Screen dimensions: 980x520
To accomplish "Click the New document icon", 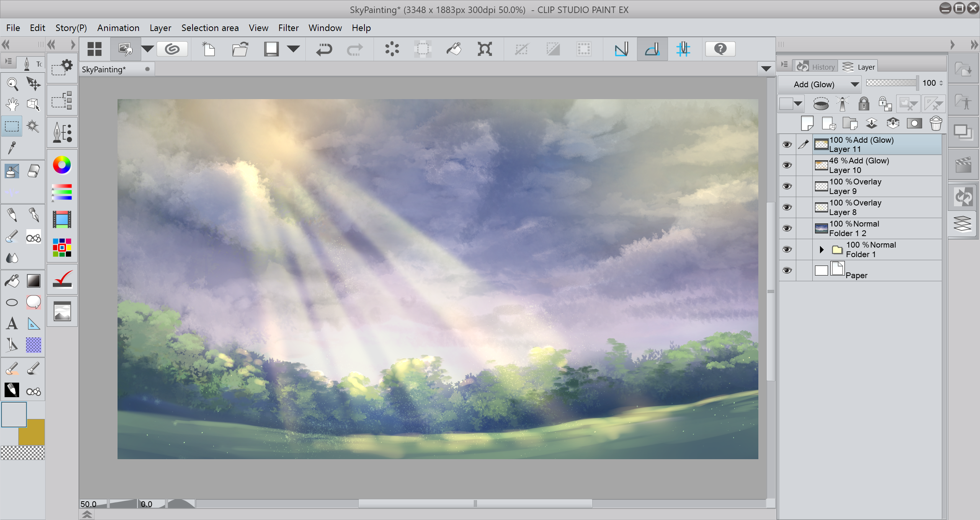I will click(209, 49).
